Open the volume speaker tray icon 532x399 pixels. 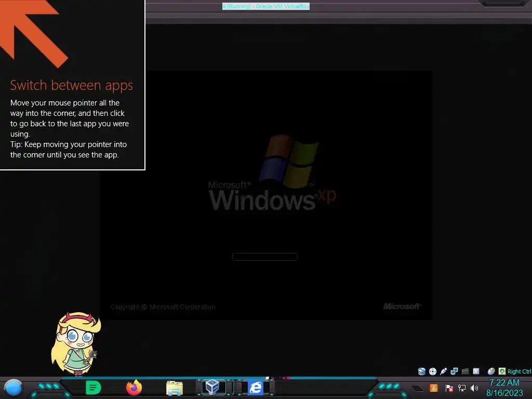474,388
